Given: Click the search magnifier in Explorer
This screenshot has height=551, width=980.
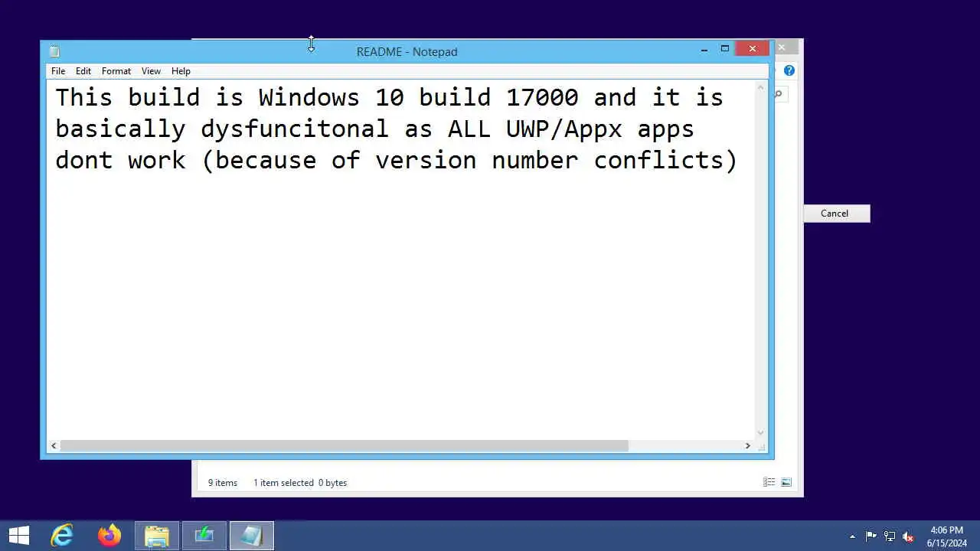Looking at the screenshot, I should (x=779, y=94).
